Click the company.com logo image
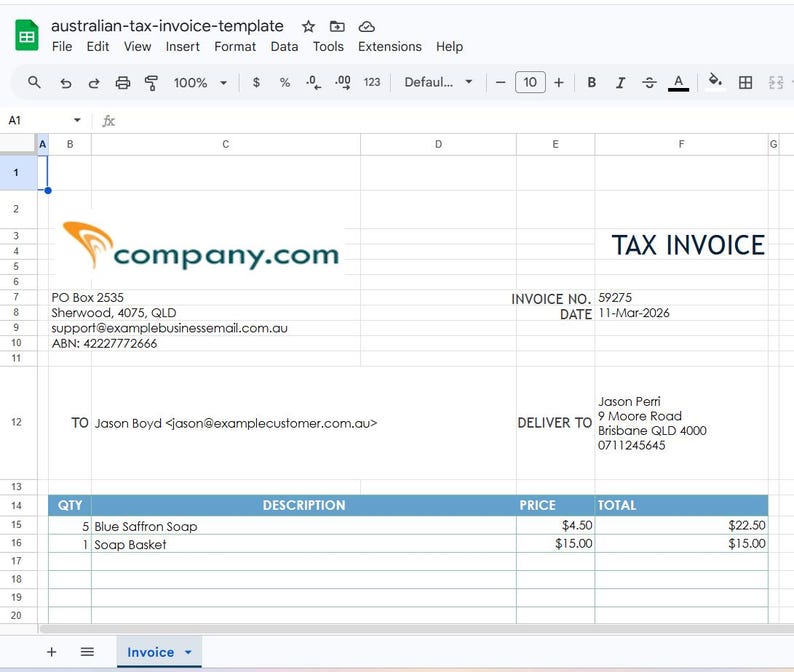 tap(201, 246)
